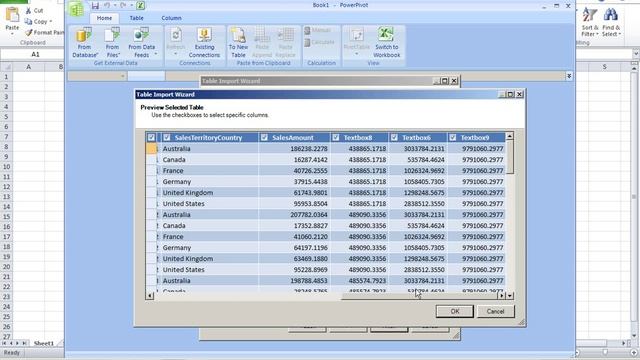Select Excel column A header
This screenshot has height=360, width=640.
click(28, 67)
